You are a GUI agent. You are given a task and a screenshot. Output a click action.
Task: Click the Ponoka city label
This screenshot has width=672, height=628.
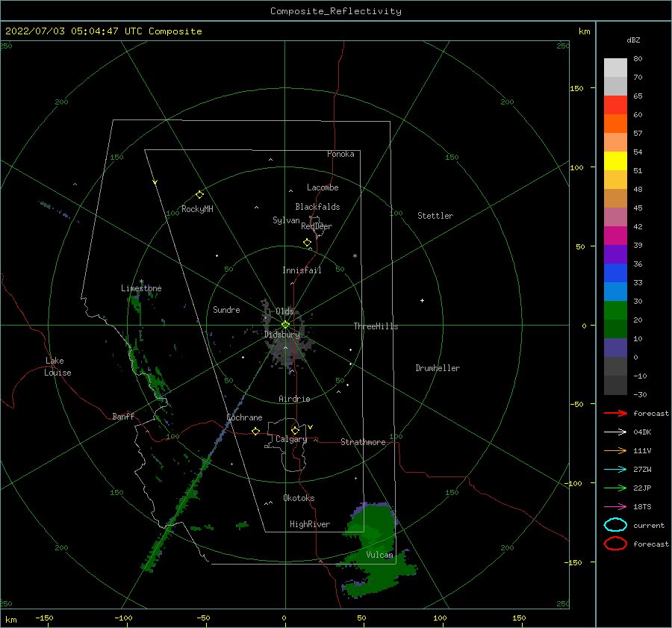point(340,154)
